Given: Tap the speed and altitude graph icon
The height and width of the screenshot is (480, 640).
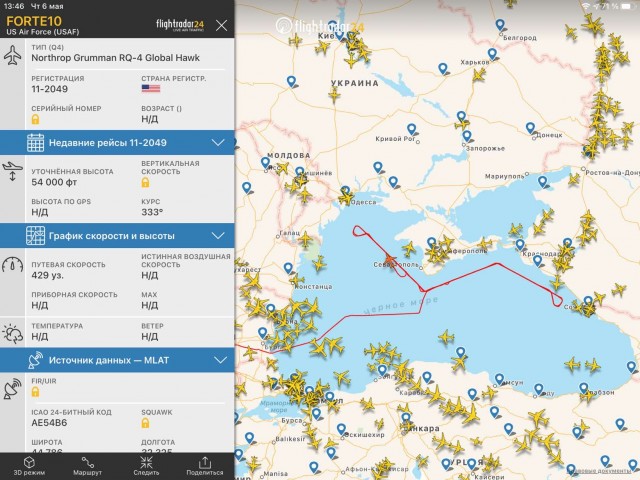Looking at the screenshot, I should click(36, 236).
